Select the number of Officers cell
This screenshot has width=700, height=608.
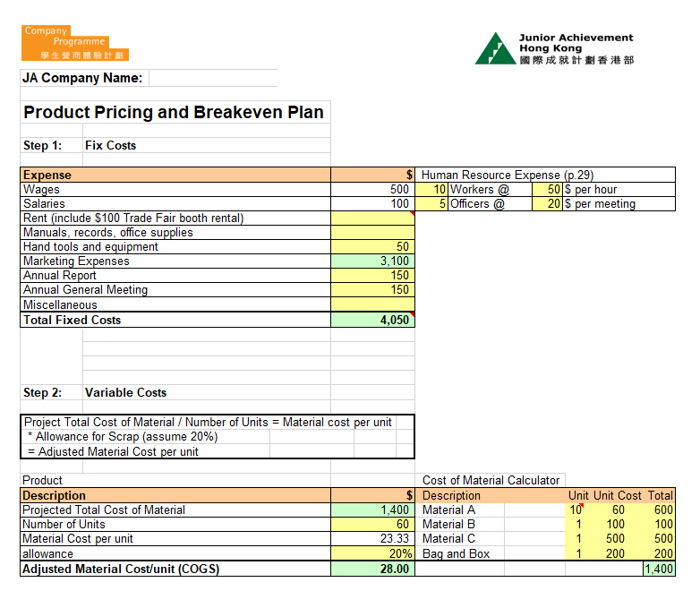[432, 204]
